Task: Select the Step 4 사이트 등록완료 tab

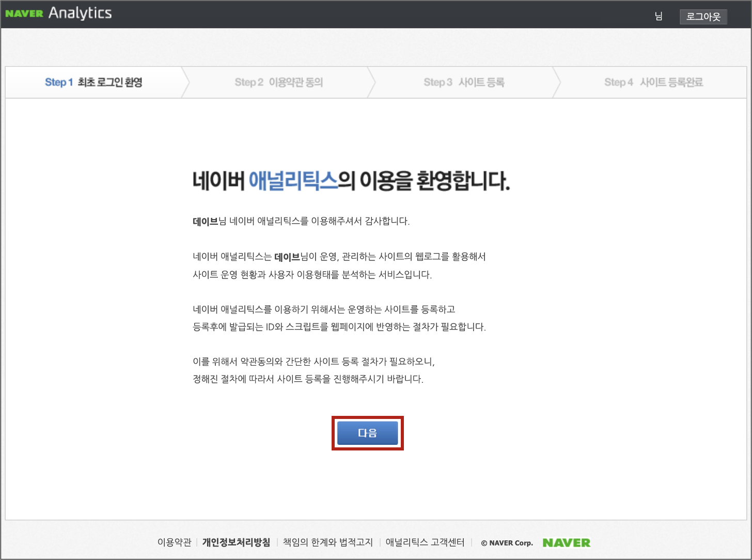Action: (653, 82)
